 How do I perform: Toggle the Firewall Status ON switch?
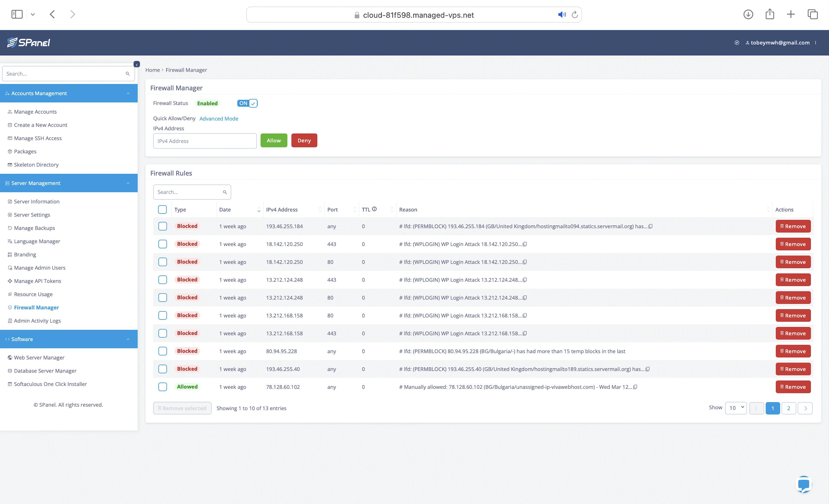(x=247, y=103)
